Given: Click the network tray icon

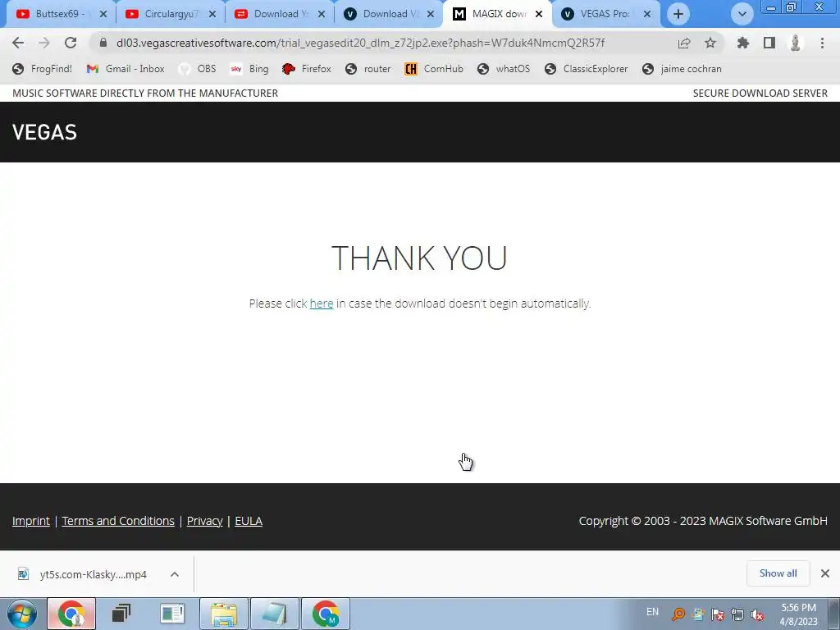Looking at the screenshot, I should pos(737,614).
